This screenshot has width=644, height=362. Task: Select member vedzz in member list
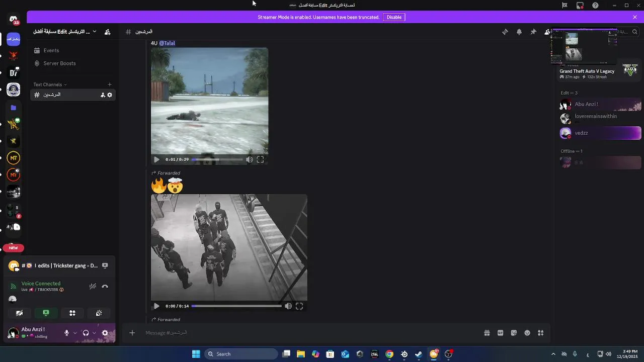coord(600,133)
